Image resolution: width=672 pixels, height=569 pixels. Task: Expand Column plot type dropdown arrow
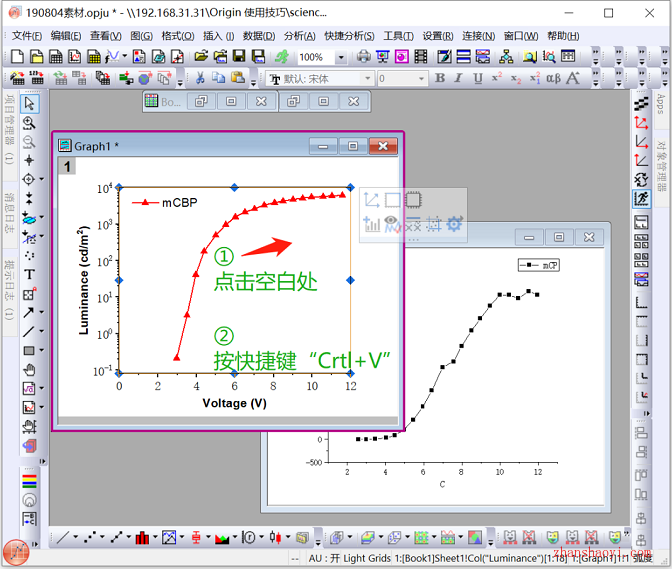(155, 537)
